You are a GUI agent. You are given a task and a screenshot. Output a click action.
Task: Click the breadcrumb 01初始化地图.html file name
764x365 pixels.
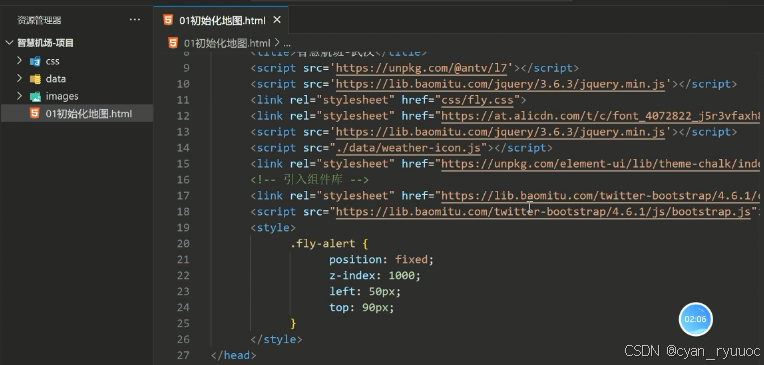[227, 43]
